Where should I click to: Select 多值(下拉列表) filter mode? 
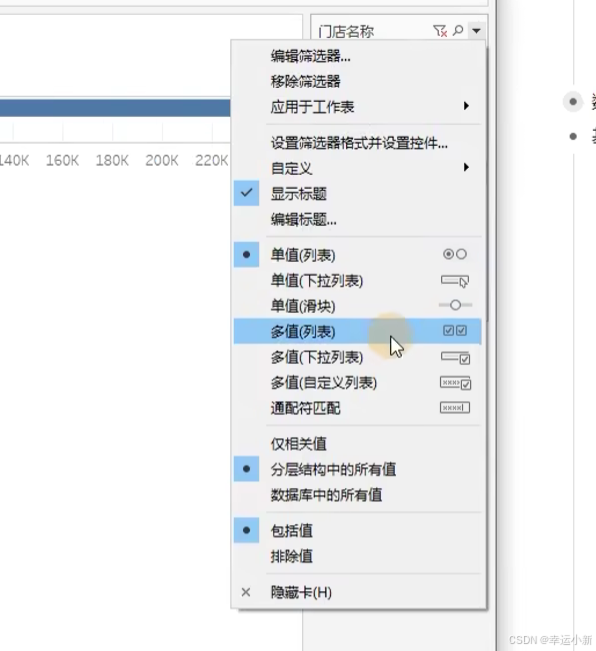pyautogui.click(x=357, y=357)
